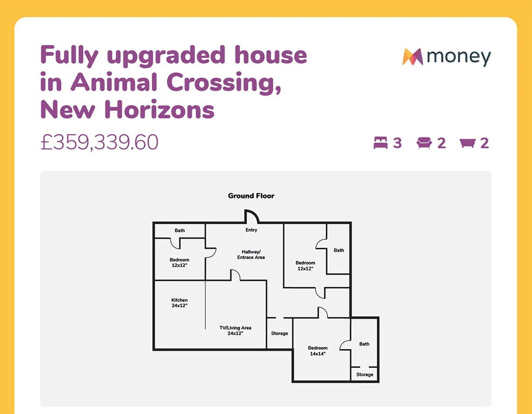532x414 pixels.
Task: Click the bed icon showing 3 bedrooms
Action: pos(381,143)
